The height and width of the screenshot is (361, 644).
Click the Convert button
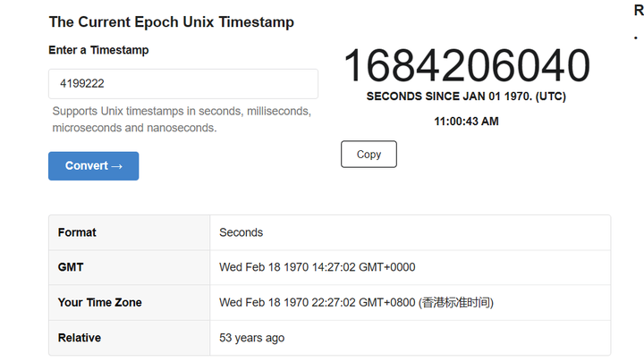coord(93,166)
